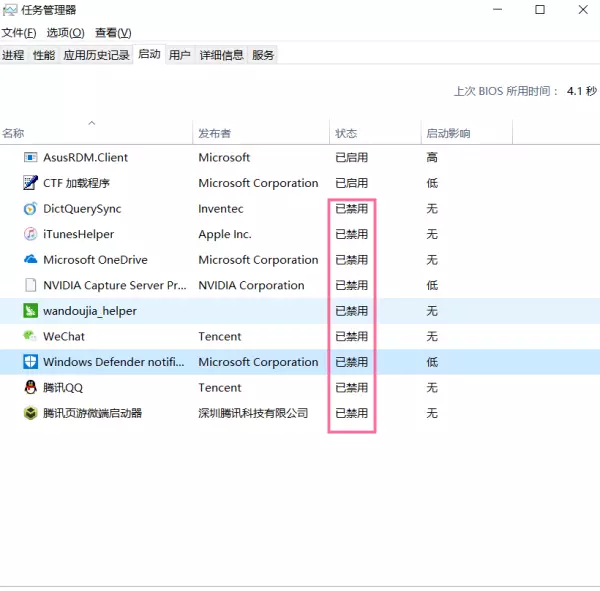This screenshot has height=591, width=600.
Task: Click 已禁用 status of WeChat
Action: pos(351,336)
